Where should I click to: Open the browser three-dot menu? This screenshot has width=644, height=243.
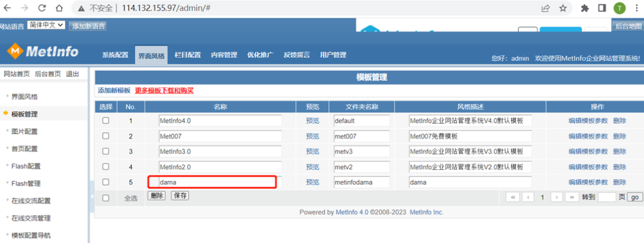637,8
